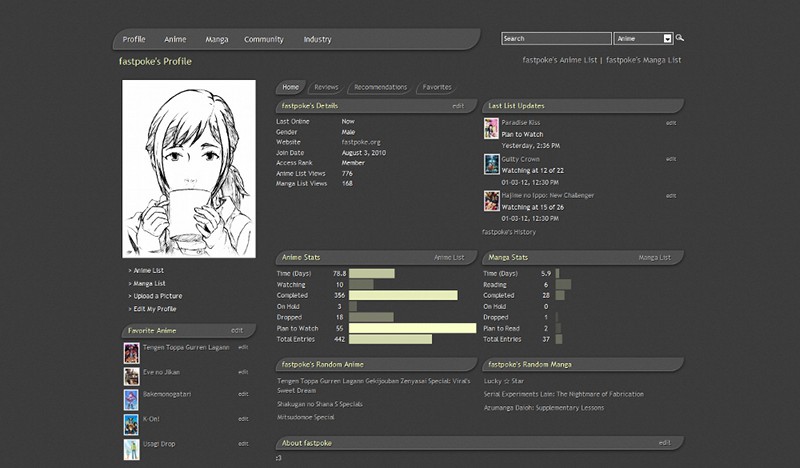
Task: Click the Usagi Drop favorite thumbnail
Action: click(131, 449)
